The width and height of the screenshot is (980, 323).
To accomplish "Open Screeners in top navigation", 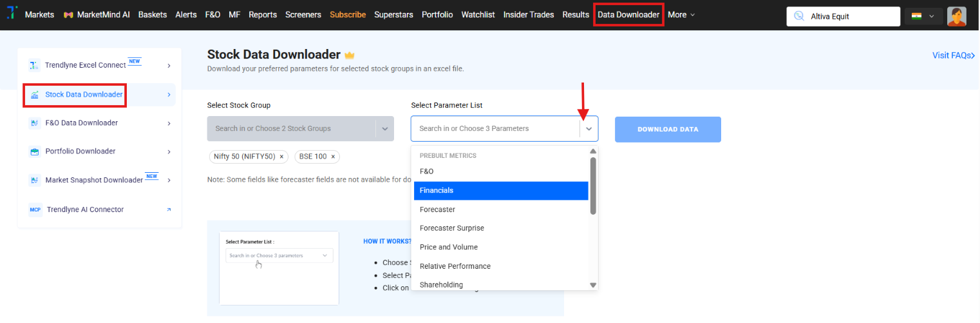I will tap(303, 14).
